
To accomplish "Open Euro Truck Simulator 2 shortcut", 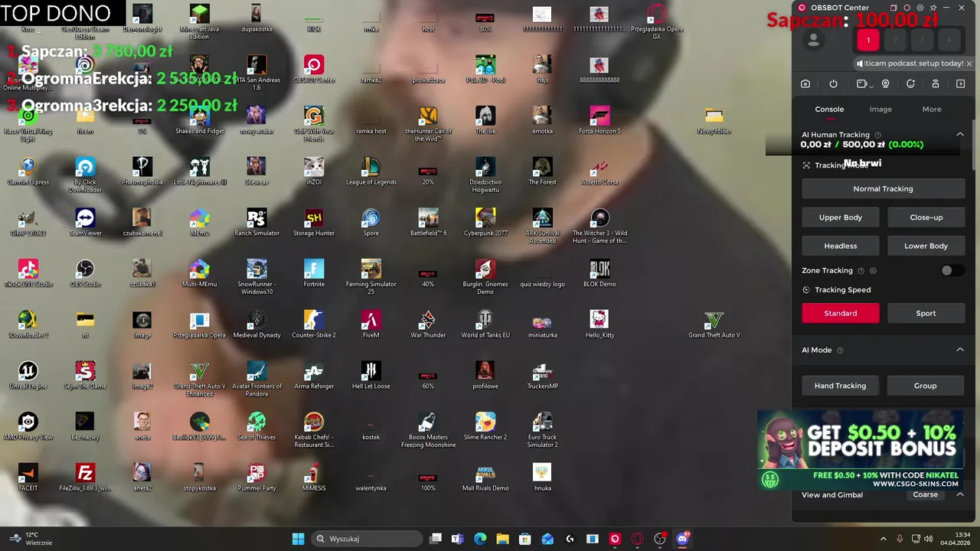I will pos(543,430).
